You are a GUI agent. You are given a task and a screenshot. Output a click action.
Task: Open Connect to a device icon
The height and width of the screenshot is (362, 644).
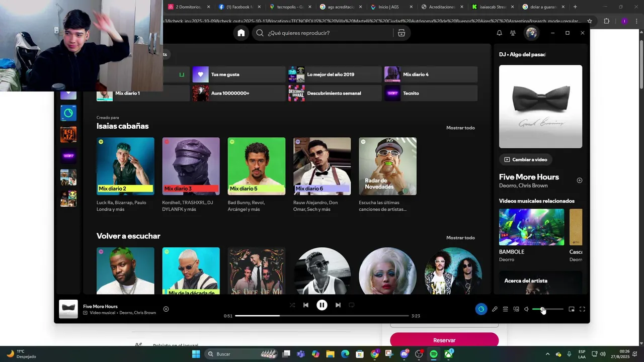tap(516, 309)
